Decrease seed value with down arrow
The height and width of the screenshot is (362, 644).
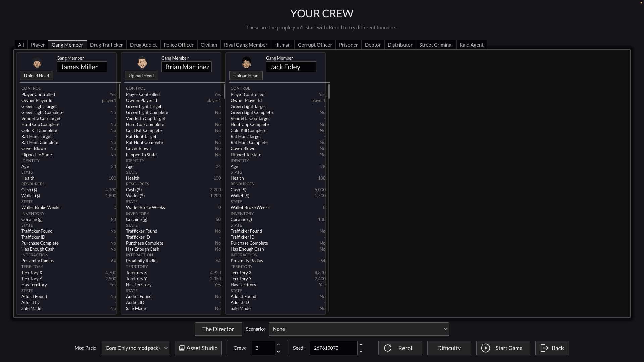(361, 352)
